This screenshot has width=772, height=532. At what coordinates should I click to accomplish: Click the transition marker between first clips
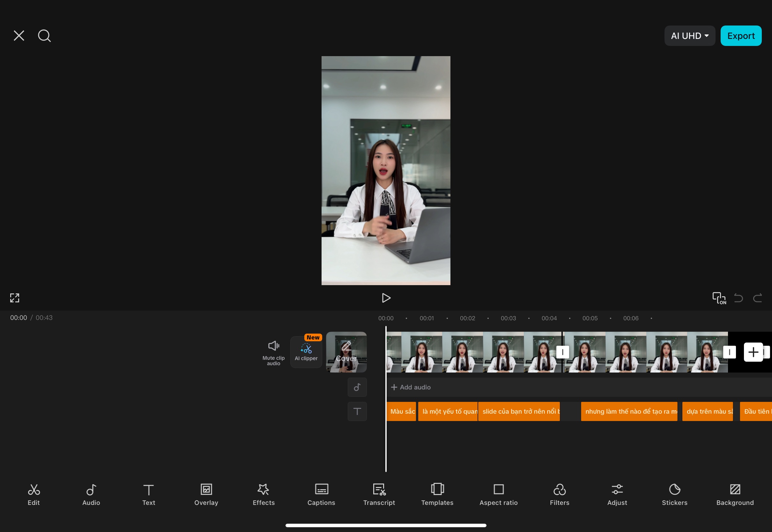coord(562,352)
